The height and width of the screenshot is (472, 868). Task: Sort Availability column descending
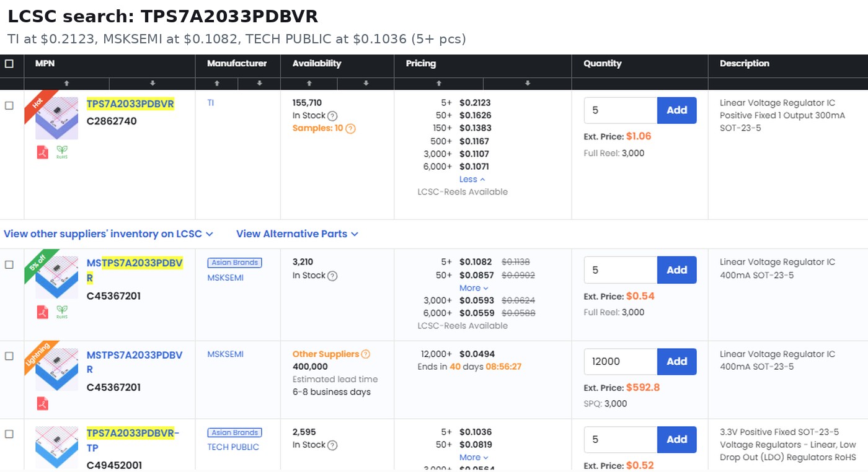point(366,83)
